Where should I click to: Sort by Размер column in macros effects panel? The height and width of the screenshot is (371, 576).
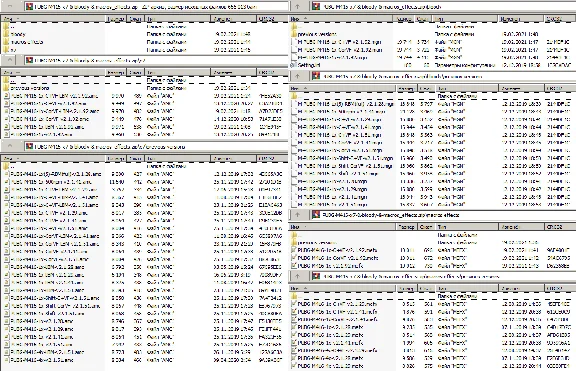pos(407,227)
